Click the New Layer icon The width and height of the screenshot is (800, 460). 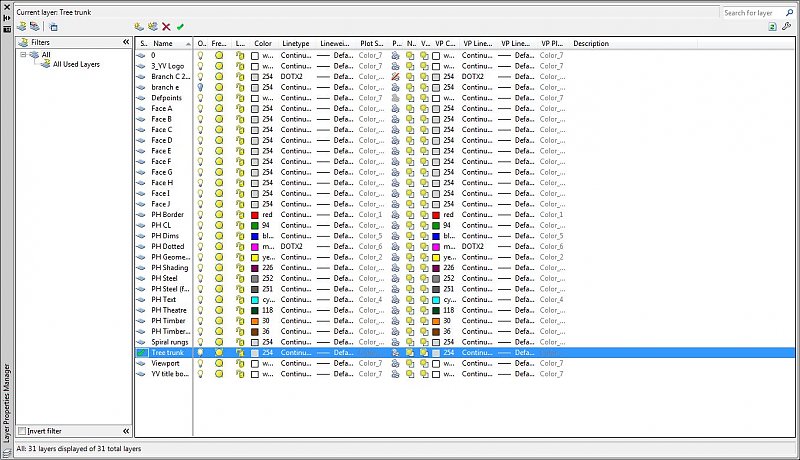[139, 27]
